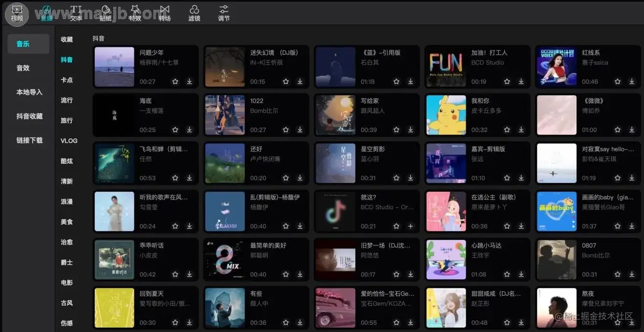Open the 转场 transitions tool
This screenshot has height=332, width=644.
pyautogui.click(x=165, y=13)
